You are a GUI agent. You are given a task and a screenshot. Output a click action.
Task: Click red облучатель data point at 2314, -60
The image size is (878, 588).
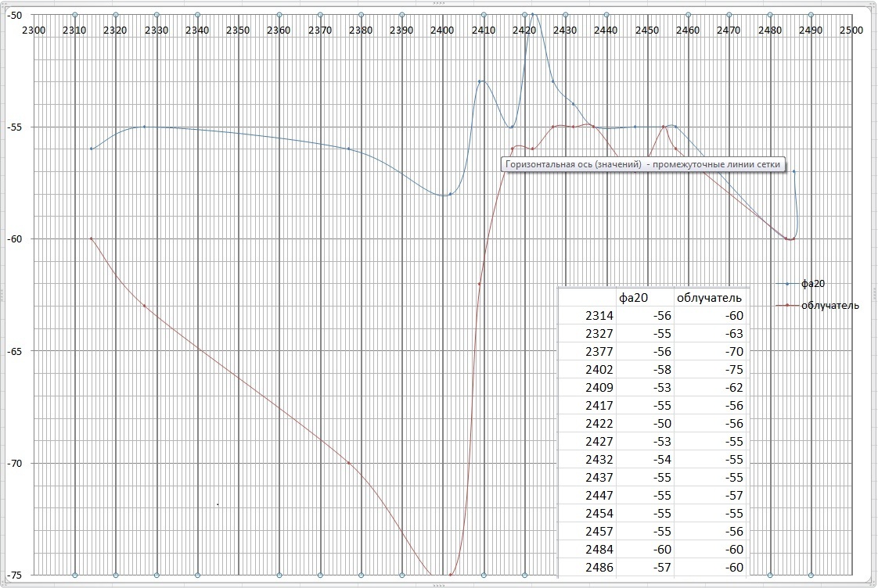pyautogui.click(x=91, y=239)
